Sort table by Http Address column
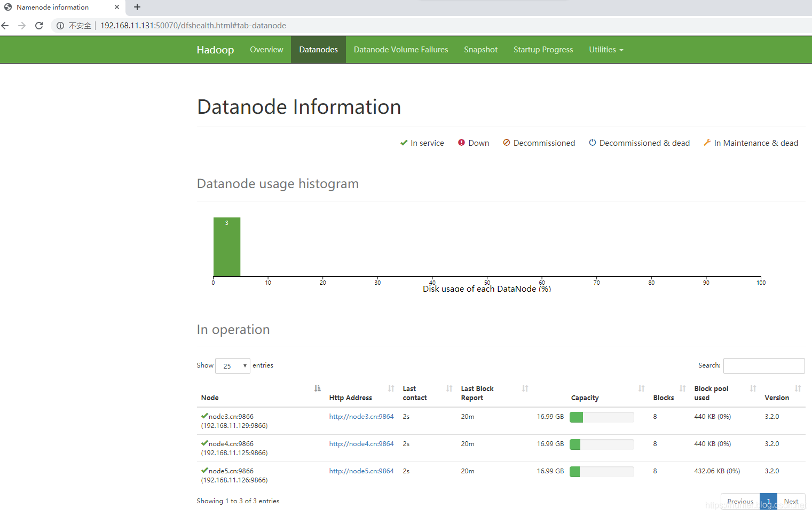Image resolution: width=812 pixels, height=515 pixels. (x=361, y=393)
